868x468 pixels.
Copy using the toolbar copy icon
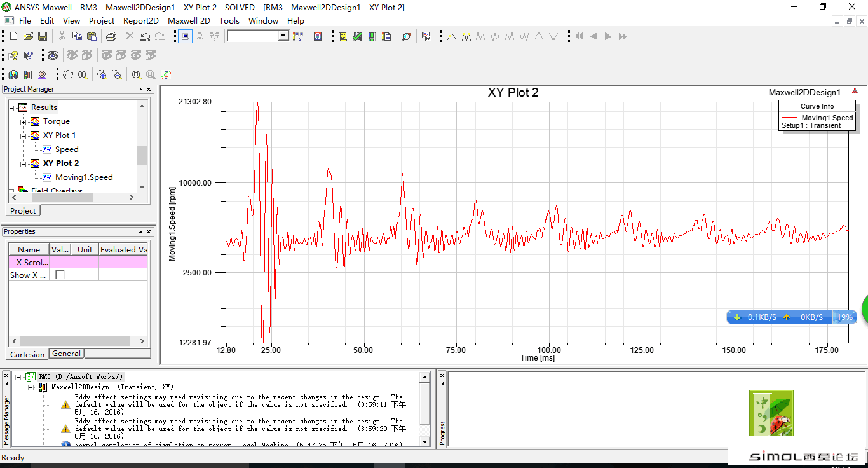click(x=76, y=36)
